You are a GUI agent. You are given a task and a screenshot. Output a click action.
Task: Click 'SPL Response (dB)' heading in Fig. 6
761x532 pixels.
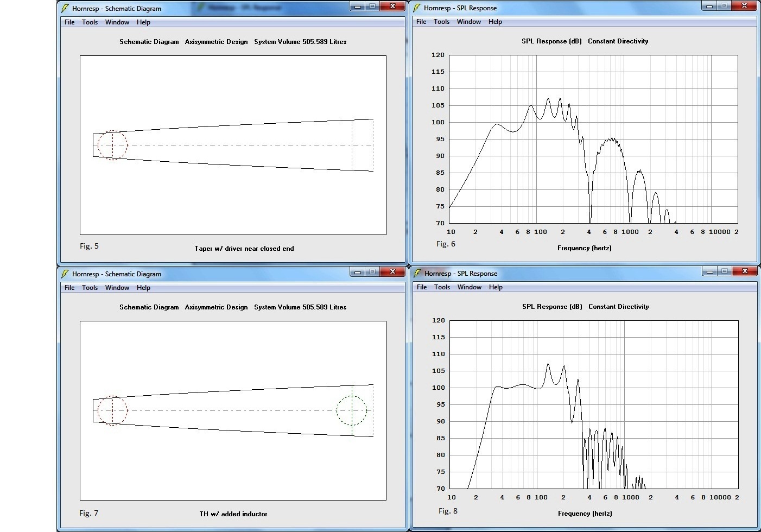(551, 41)
